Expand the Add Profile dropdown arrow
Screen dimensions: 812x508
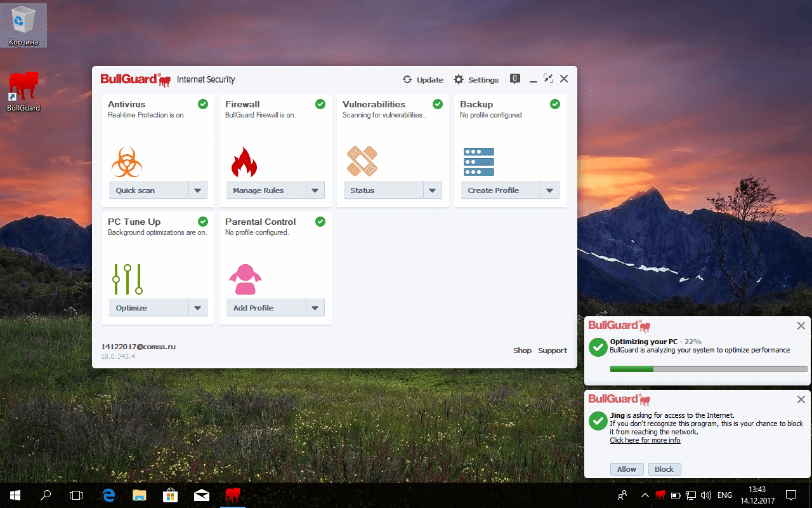(x=315, y=307)
